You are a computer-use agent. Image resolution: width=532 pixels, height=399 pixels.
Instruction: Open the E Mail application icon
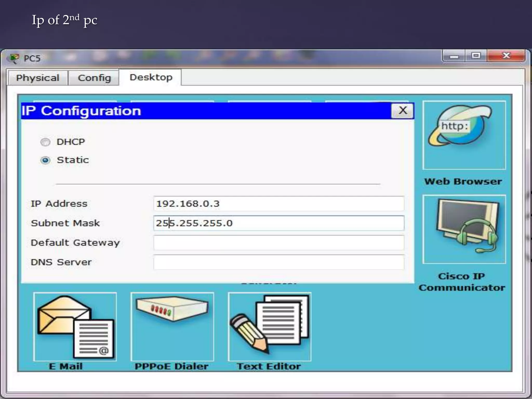point(75,327)
